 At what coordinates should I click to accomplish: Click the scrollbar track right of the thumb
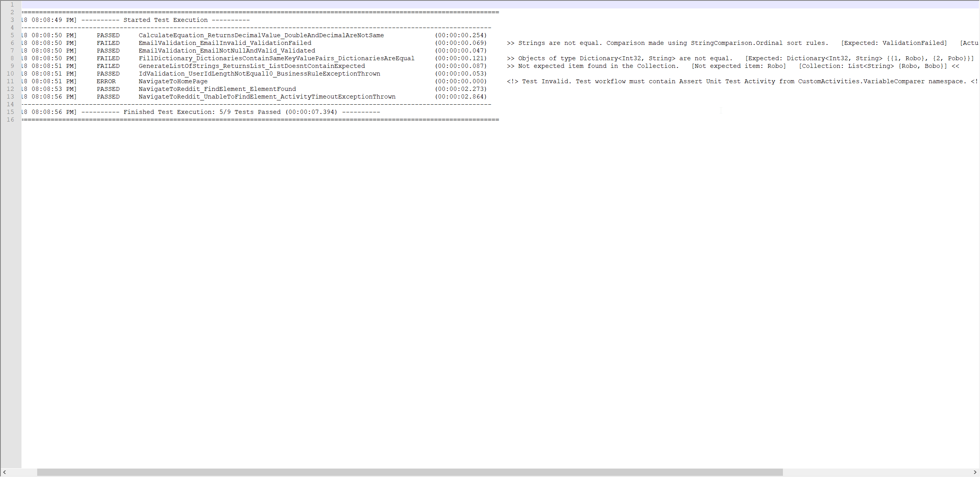878,472
